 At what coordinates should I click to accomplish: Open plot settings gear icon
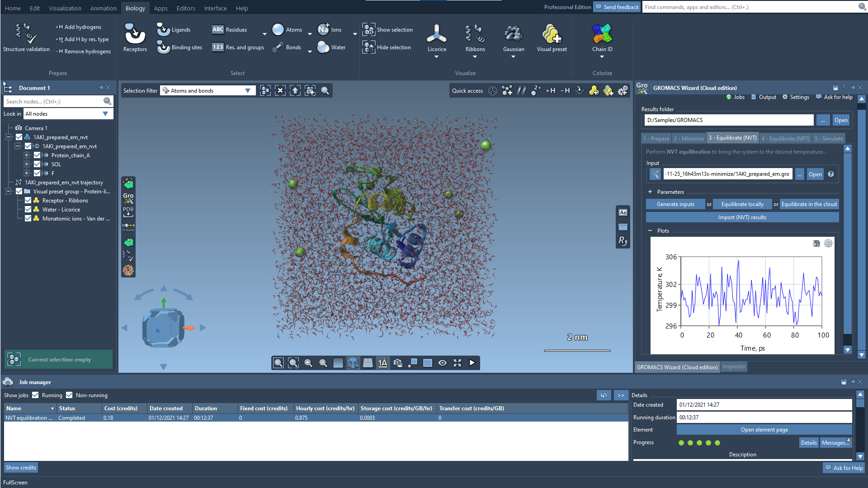coord(828,244)
